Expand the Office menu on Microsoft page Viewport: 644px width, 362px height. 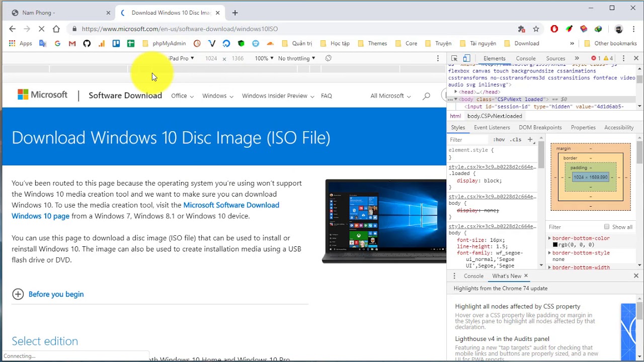[182, 96]
